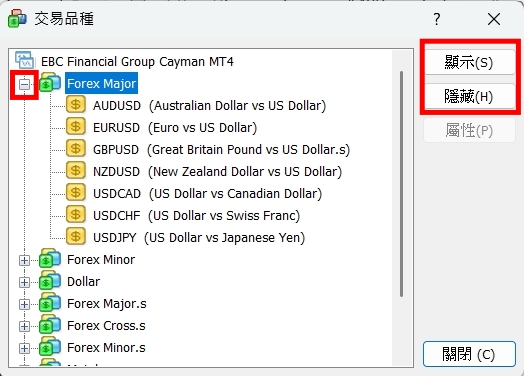
Task: Click the NZDUSD gold dollar symbol icon
Action: click(x=76, y=171)
